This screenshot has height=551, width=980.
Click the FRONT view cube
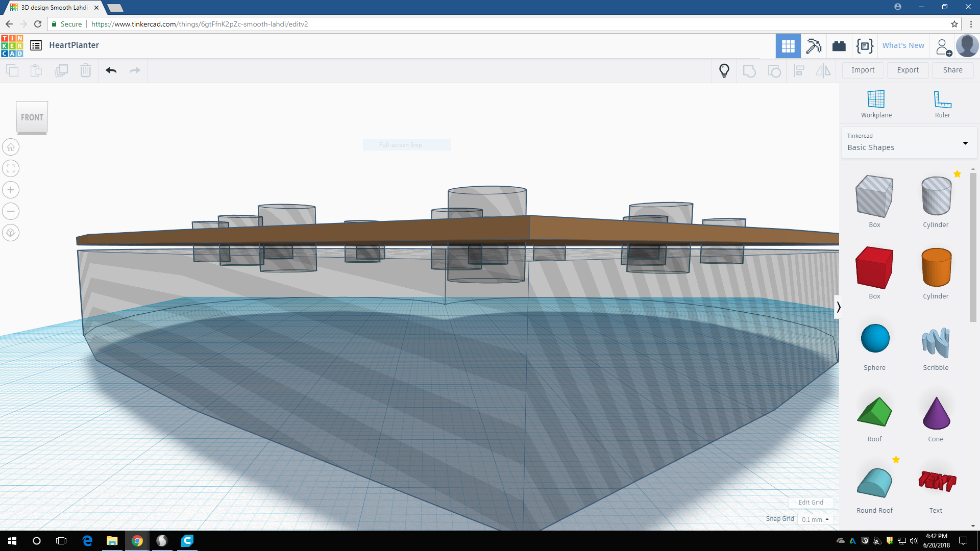point(32,118)
